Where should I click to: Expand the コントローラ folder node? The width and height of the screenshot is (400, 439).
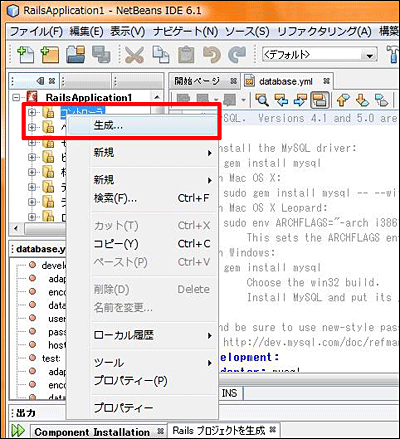tap(32, 113)
